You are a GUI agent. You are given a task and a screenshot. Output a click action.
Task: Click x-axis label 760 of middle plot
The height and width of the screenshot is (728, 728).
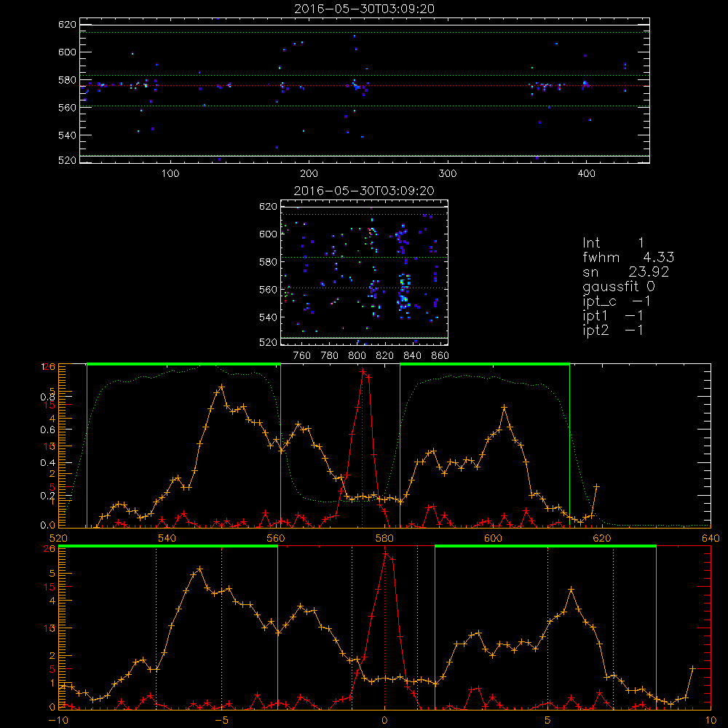click(302, 356)
